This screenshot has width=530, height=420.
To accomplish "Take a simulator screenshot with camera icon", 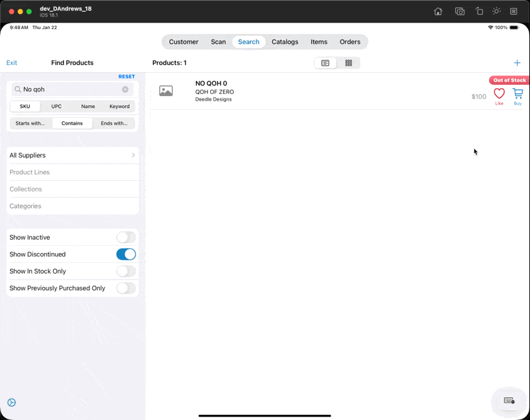I will click(x=459, y=11).
